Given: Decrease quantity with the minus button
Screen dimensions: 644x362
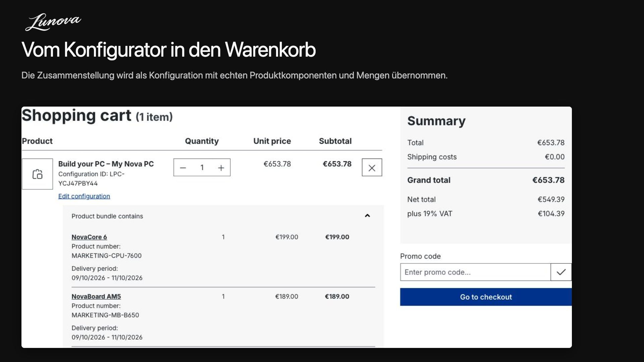Looking at the screenshot, I should (183, 168).
